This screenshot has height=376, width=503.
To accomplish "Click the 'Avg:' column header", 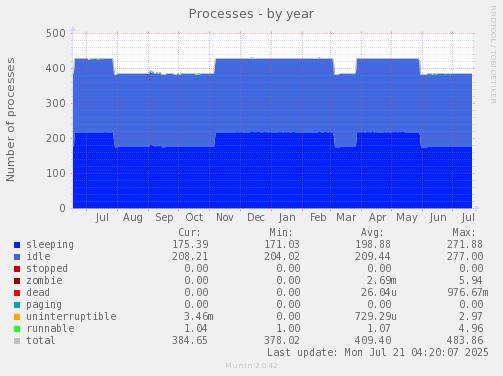I will (372, 232).
